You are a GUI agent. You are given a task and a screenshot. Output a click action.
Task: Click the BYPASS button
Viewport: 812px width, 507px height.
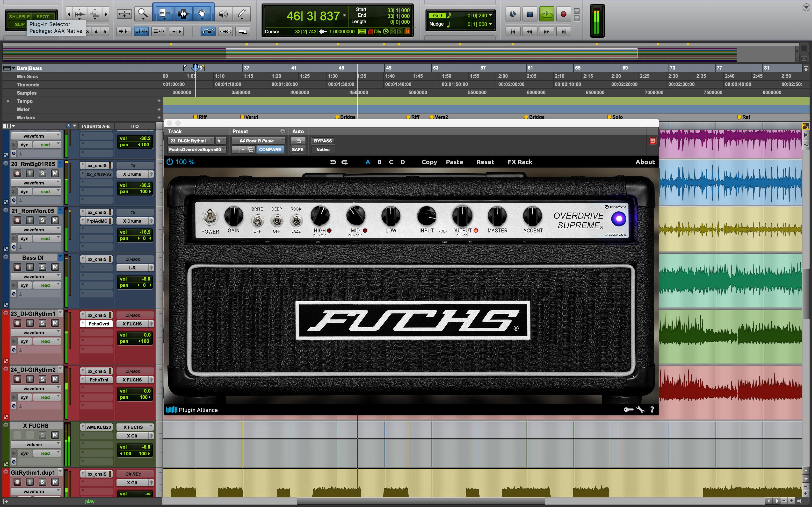click(322, 141)
